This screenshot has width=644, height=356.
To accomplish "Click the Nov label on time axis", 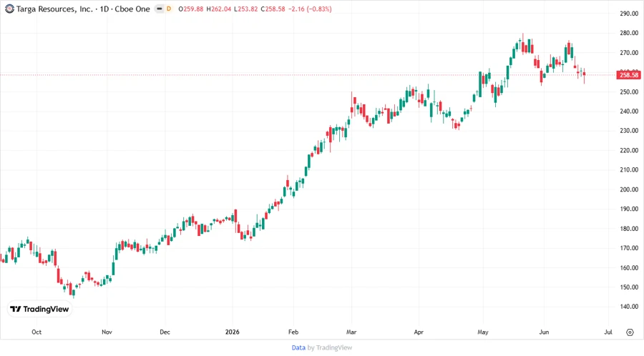I will [x=107, y=332].
